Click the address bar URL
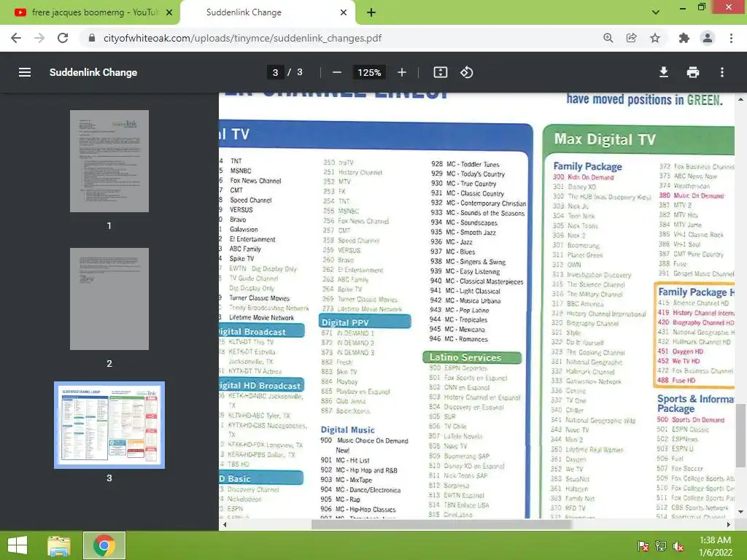The width and height of the screenshot is (747, 560). pyautogui.click(x=242, y=38)
